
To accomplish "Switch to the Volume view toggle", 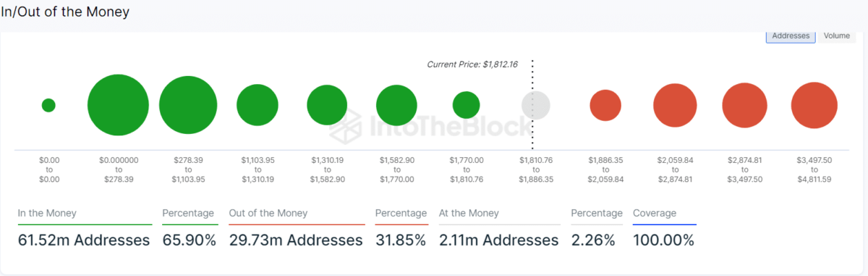I will 836,35.
